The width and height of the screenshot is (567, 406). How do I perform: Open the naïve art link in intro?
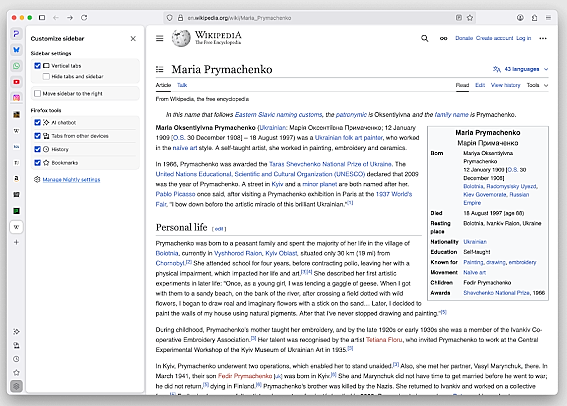coord(185,148)
